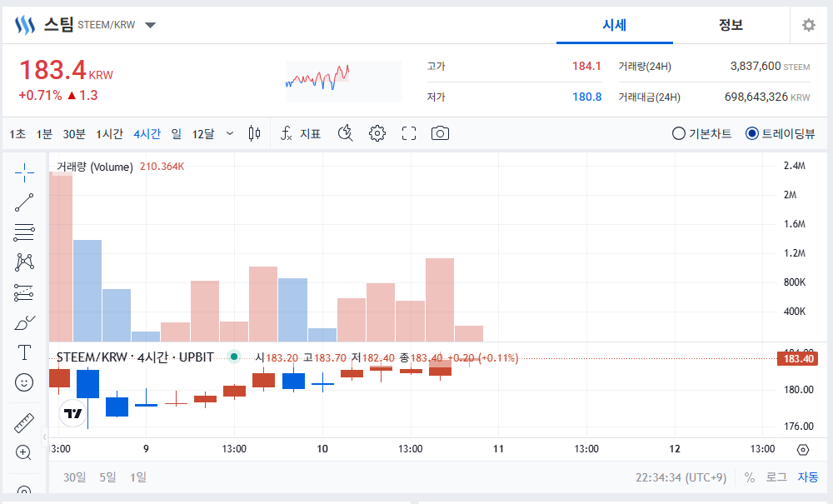Select the 기본차트 radio option
The height and width of the screenshot is (504, 833).
coord(701,133)
